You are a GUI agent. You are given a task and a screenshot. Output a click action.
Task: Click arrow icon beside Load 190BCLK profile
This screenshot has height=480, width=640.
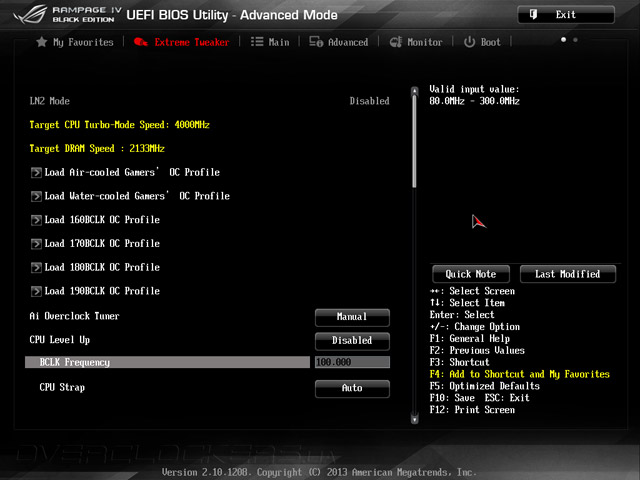click(36, 291)
